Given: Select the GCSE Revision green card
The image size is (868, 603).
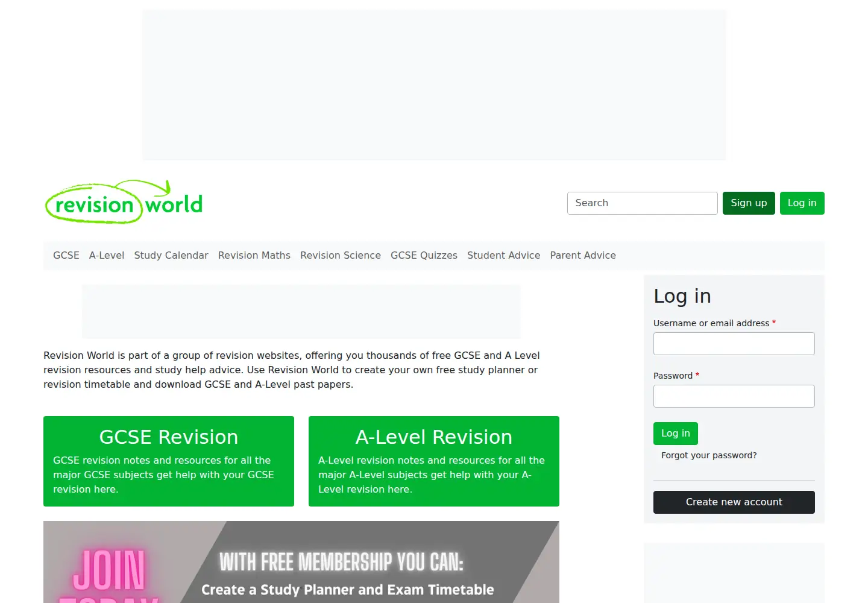Looking at the screenshot, I should tap(169, 461).
